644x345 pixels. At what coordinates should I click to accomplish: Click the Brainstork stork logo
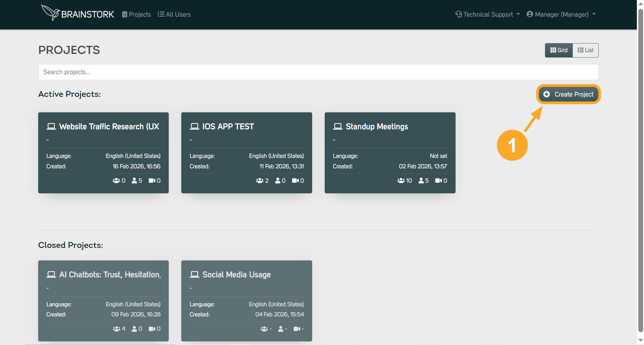coord(51,13)
